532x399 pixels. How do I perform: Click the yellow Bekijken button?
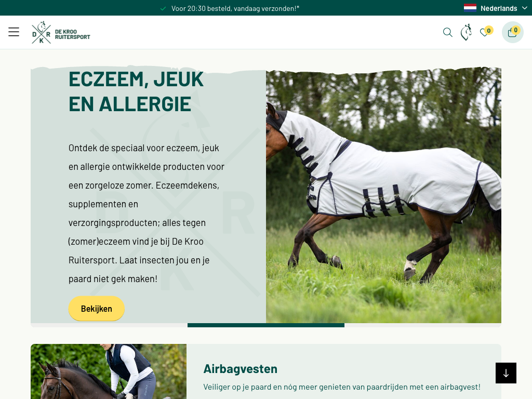(96, 309)
